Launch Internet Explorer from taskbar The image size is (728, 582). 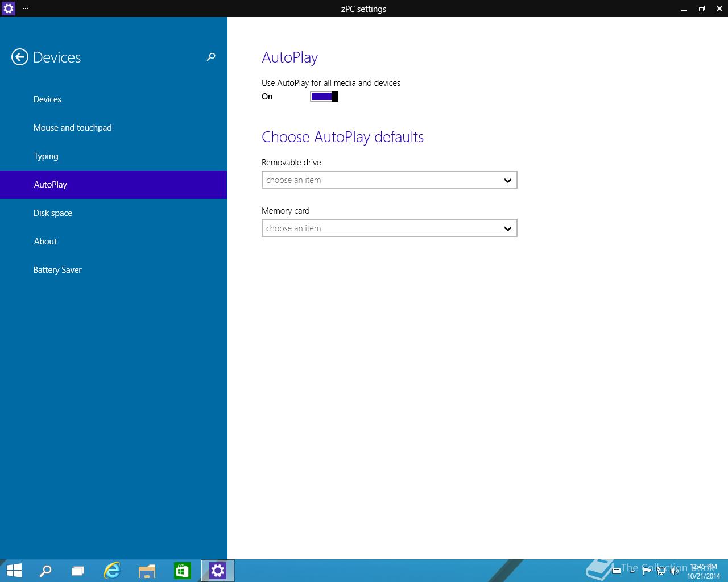[112, 571]
